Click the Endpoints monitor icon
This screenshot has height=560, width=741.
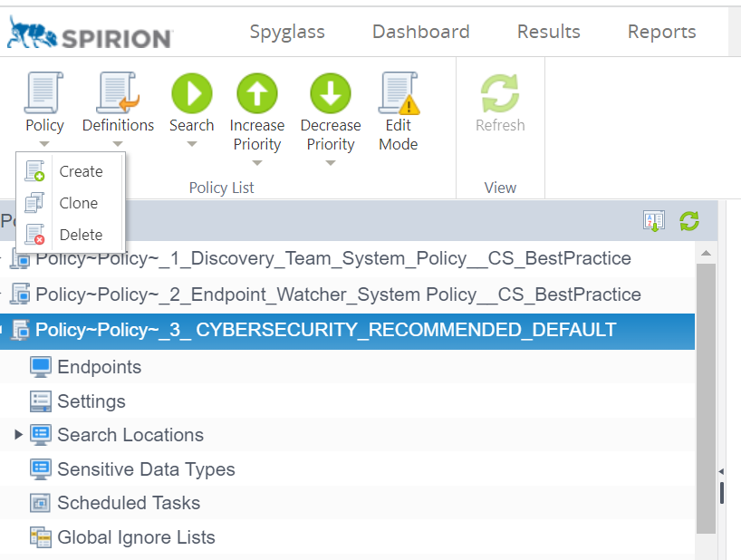tap(40, 367)
